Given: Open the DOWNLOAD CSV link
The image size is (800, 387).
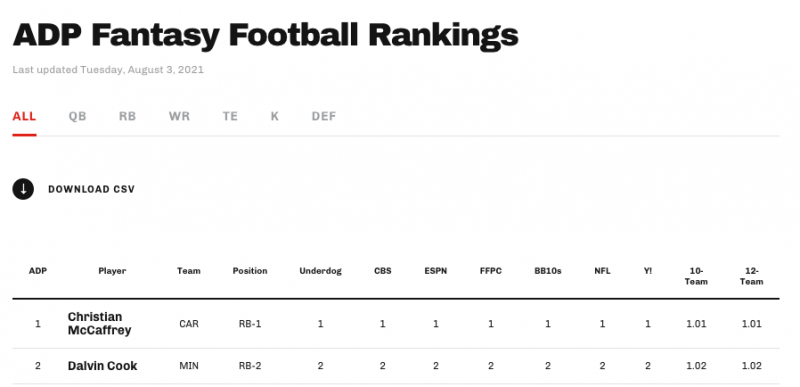Looking at the screenshot, I should coord(91,189).
